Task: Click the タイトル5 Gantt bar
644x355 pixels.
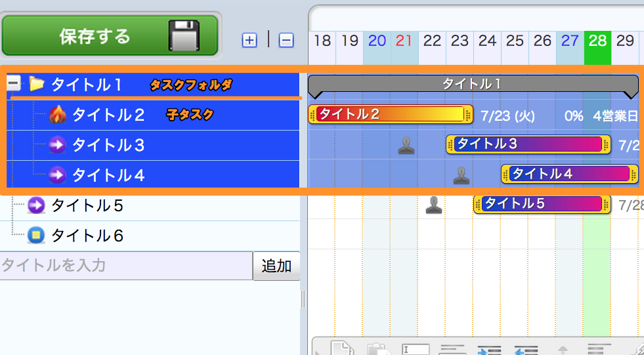Action: 542,204
